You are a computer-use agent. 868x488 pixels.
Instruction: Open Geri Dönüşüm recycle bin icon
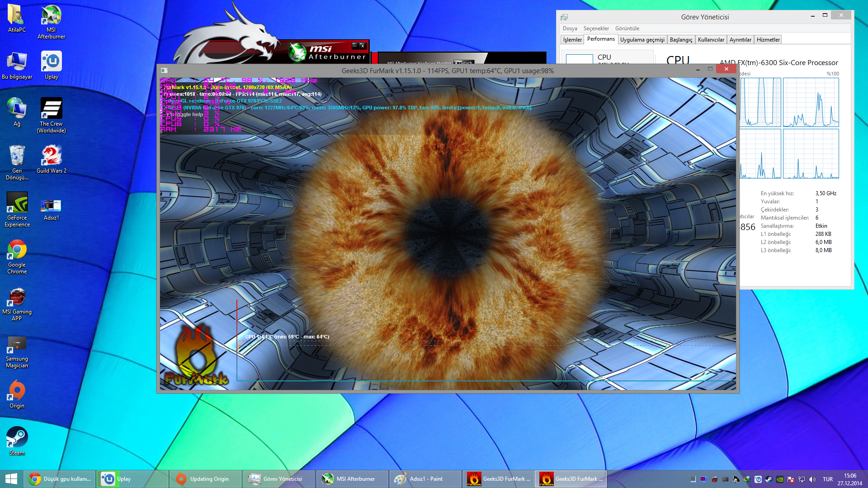[17, 163]
